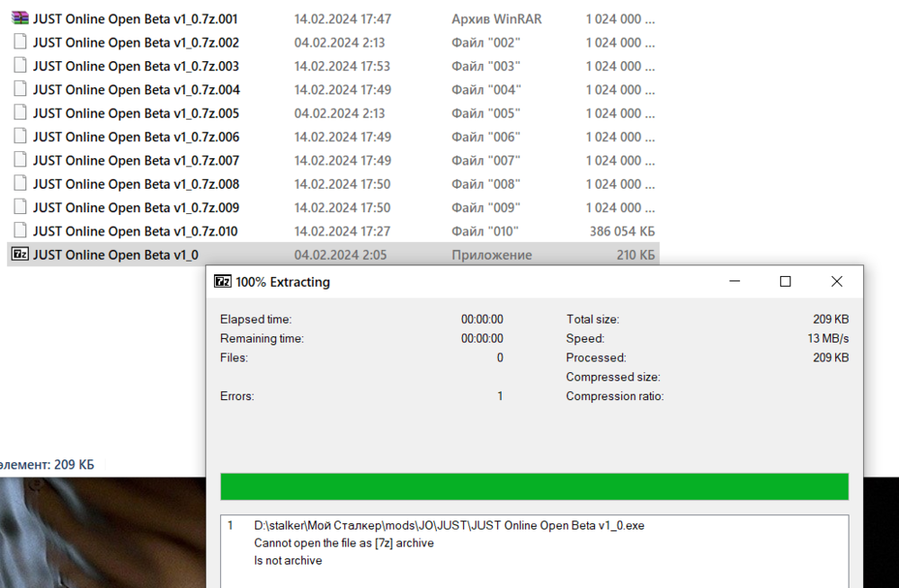Click the WinRAR icon of the 7z.001 file
The height and width of the screenshot is (588, 899).
pos(20,18)
